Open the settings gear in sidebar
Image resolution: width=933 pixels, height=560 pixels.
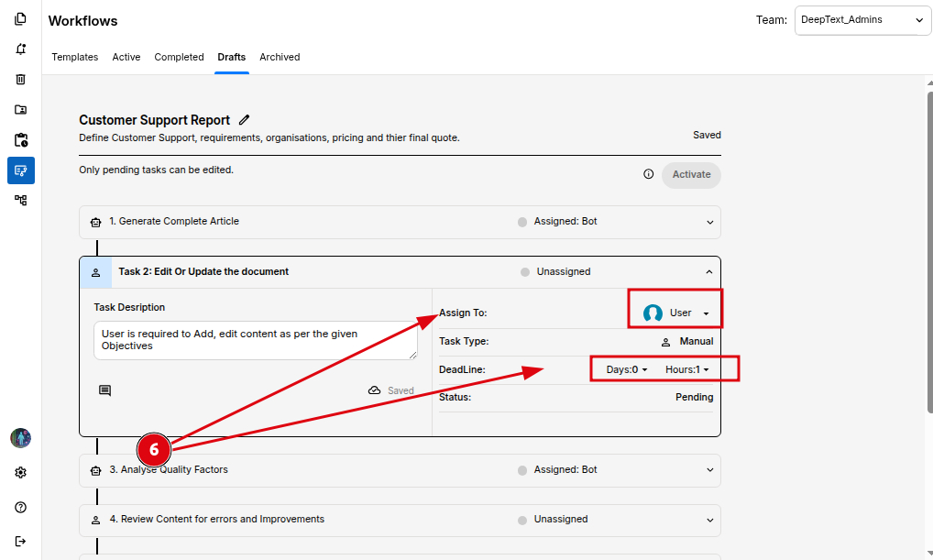pos(20,473)
